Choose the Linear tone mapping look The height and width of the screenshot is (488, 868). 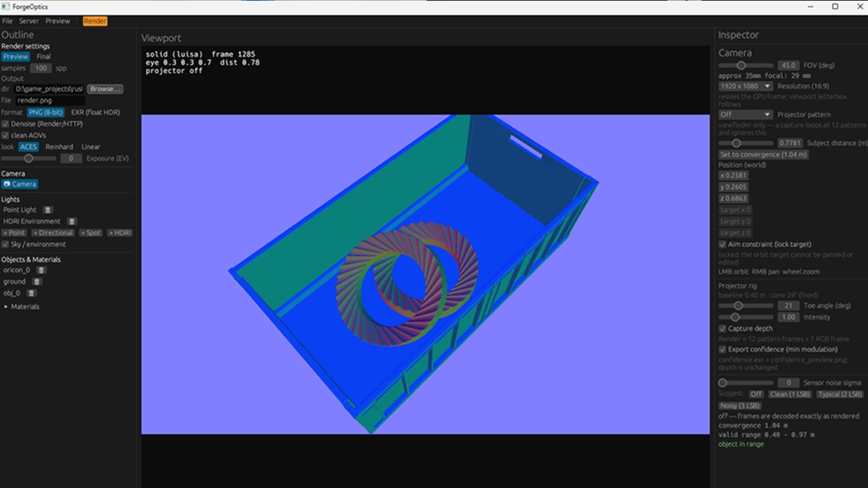(91, 147)
